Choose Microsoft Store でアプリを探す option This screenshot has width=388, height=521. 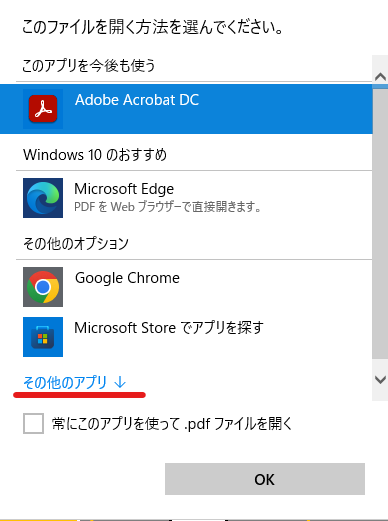tap(169, 328)
